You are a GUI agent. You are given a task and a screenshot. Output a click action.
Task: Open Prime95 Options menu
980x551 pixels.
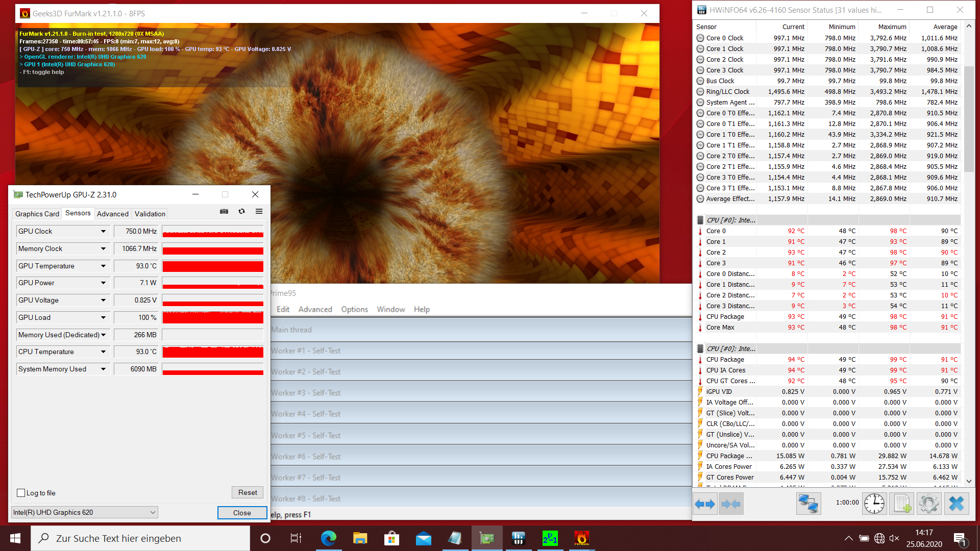tap(354, 309)
